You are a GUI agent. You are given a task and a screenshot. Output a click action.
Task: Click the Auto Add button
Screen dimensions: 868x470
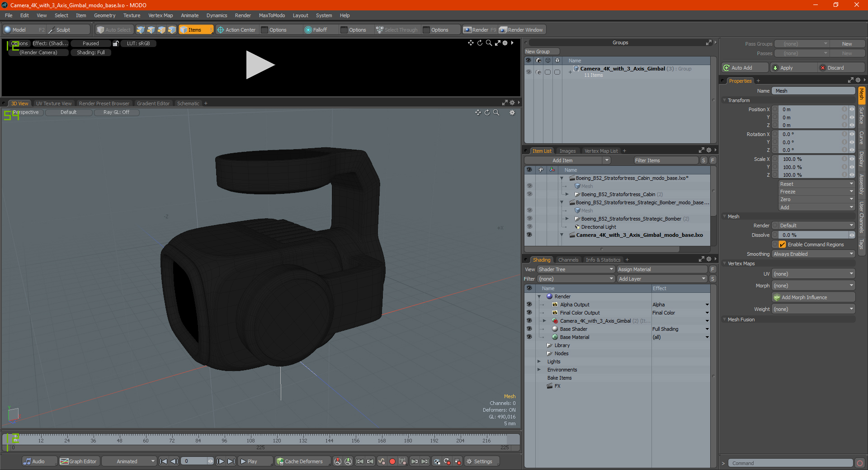tap(745, 68)
